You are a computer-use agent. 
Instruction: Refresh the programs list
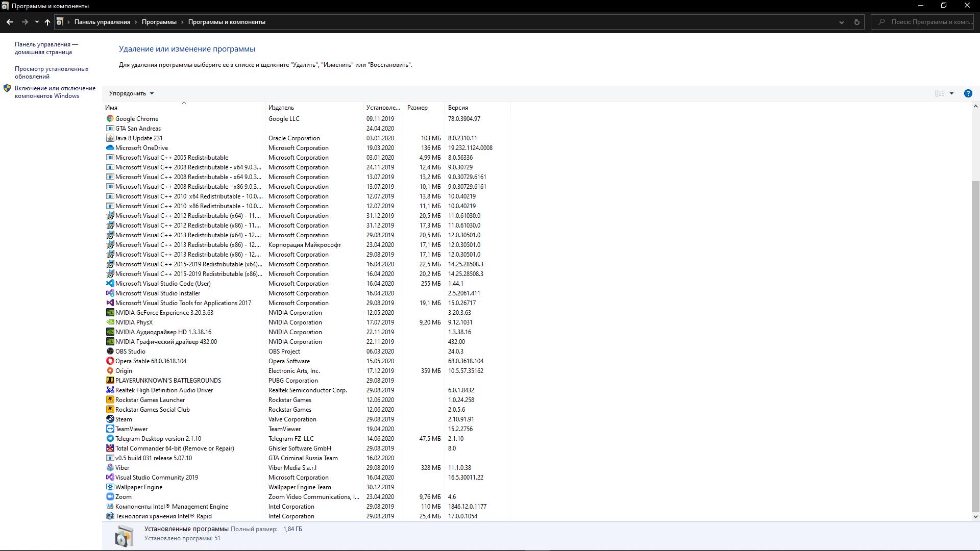[856, 22]
